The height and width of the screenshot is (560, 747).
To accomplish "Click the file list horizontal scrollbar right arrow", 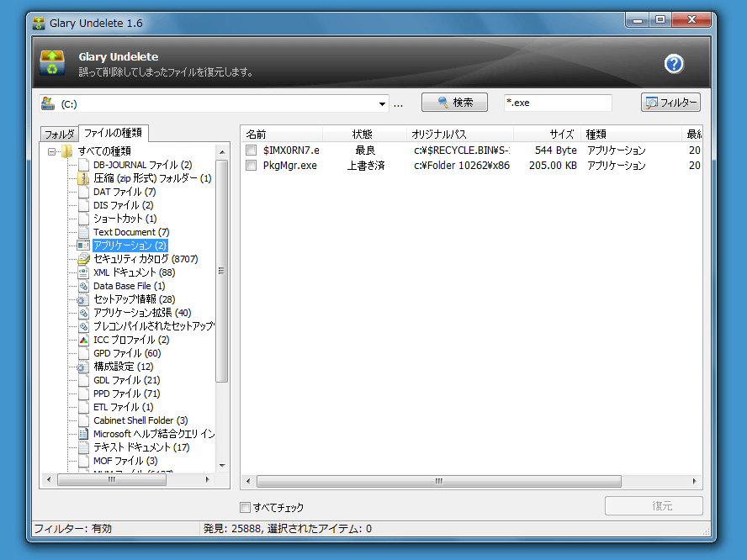I will [694, 482].
